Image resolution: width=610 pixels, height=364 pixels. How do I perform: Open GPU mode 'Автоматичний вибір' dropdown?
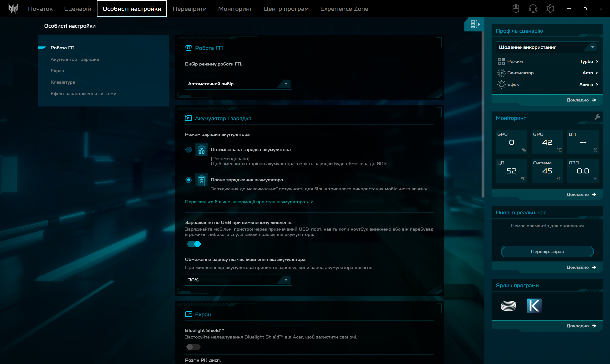(x=238, y=84)
